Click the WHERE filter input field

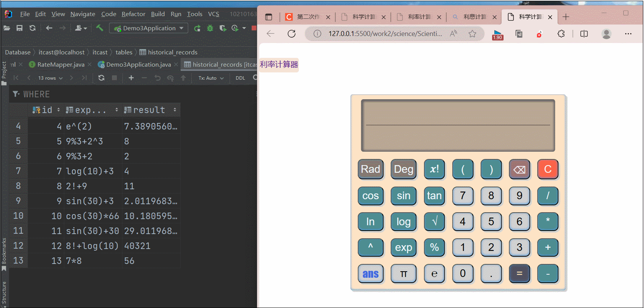[x=134, y=94]
